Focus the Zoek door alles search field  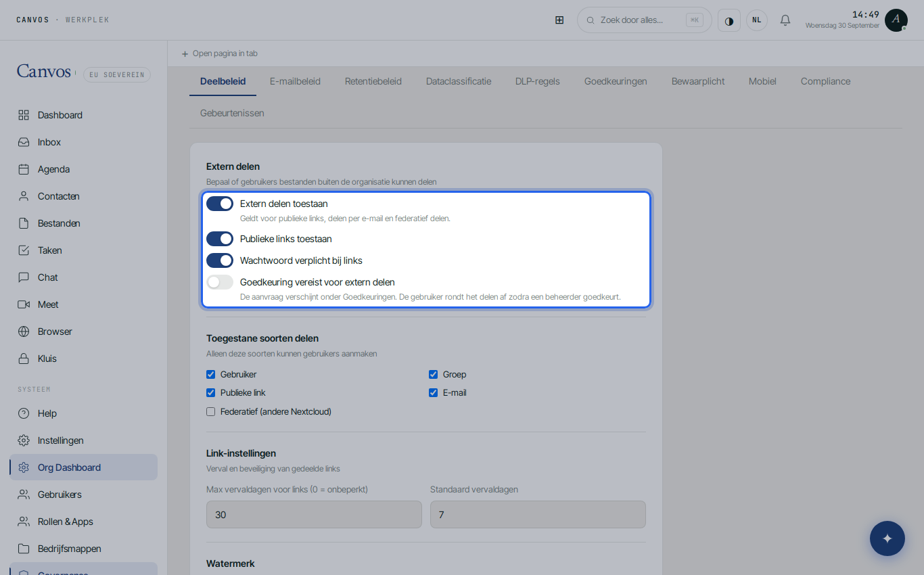coord(644,20)
